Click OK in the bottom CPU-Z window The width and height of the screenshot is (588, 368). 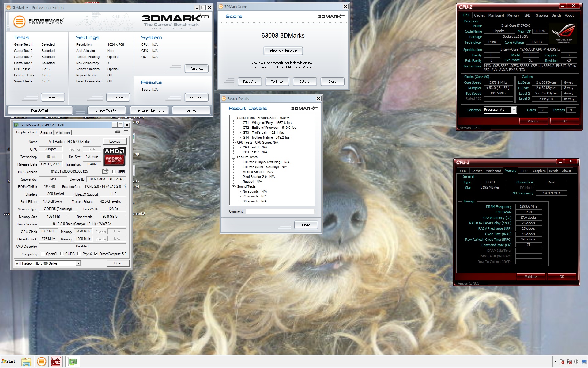click(x=562, y=277)
